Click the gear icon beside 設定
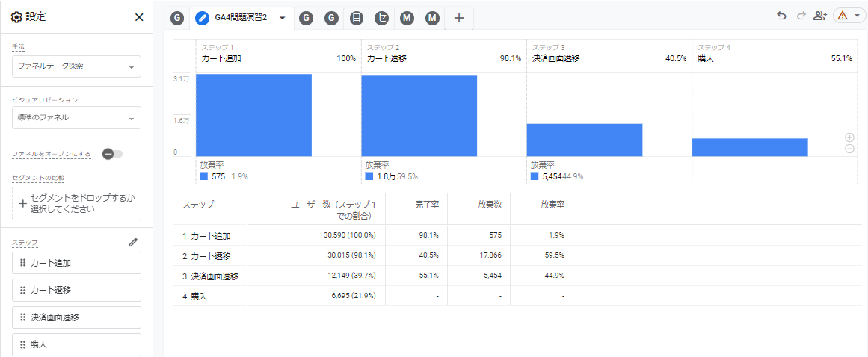The height and width of the screenshot is (357, 868). point(16,17)
